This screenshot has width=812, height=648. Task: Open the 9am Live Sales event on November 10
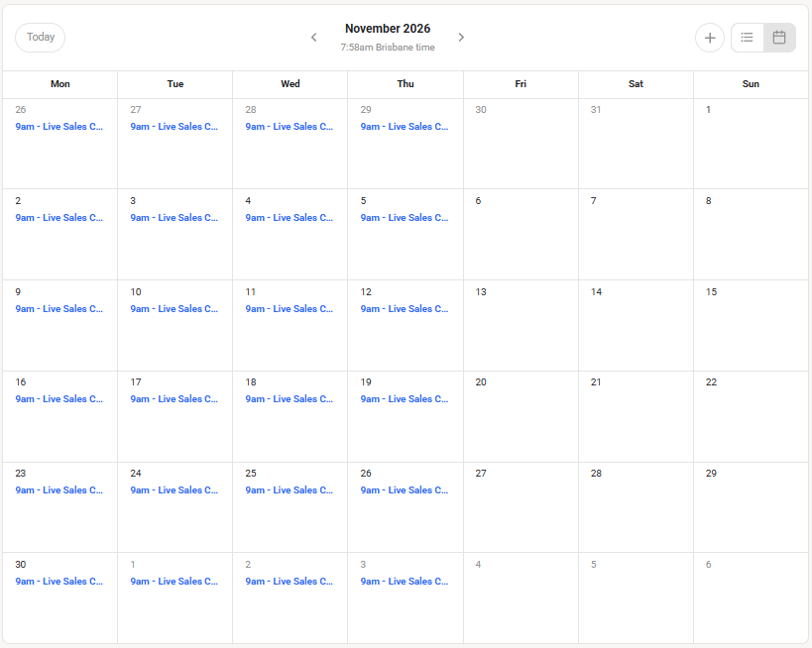(x=174, y=309)
